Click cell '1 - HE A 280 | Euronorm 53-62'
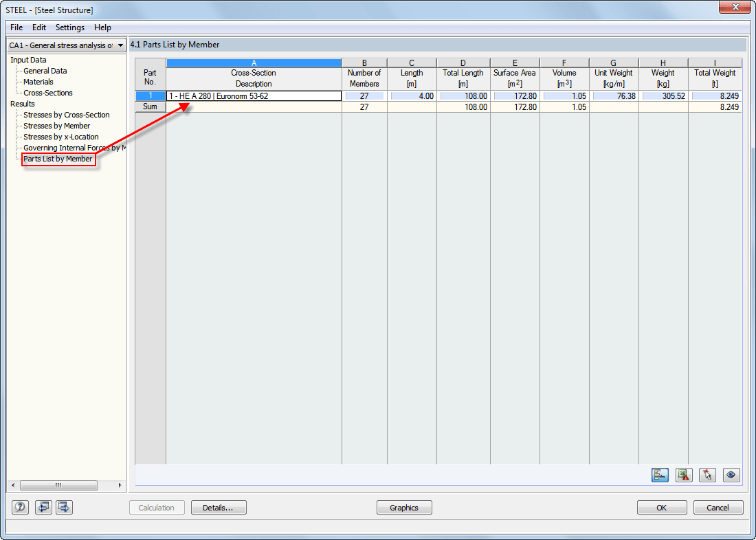Viewport: 756px width, 540px height. tap(254, 96)
